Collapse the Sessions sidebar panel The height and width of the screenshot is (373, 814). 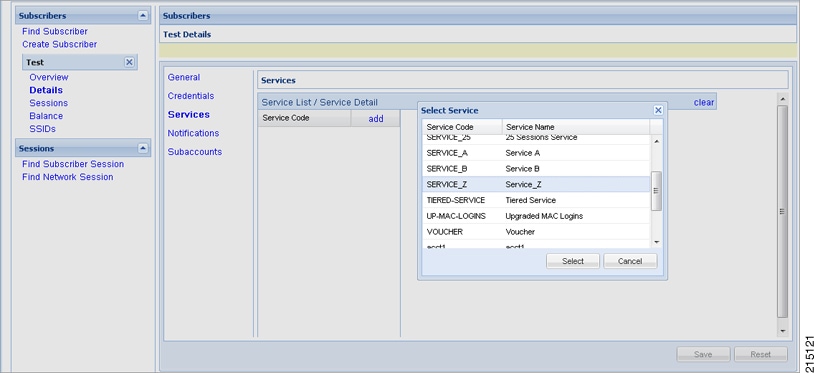click(143, 148)
